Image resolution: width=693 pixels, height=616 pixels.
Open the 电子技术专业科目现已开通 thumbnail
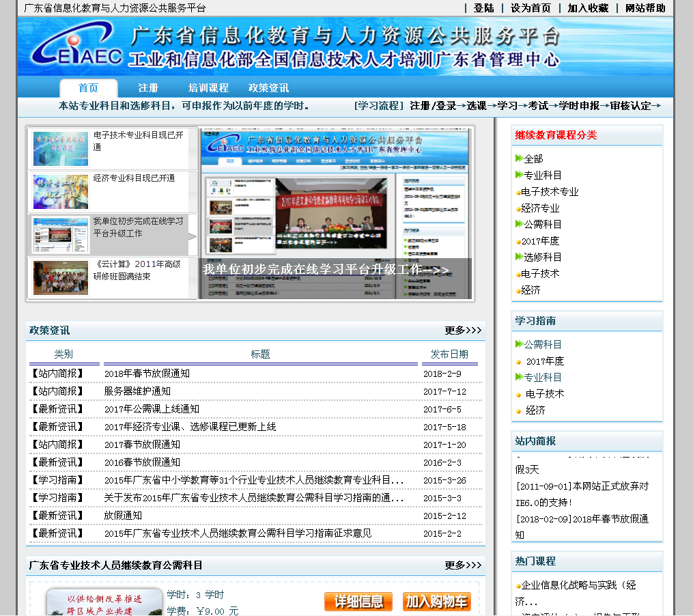61,149
